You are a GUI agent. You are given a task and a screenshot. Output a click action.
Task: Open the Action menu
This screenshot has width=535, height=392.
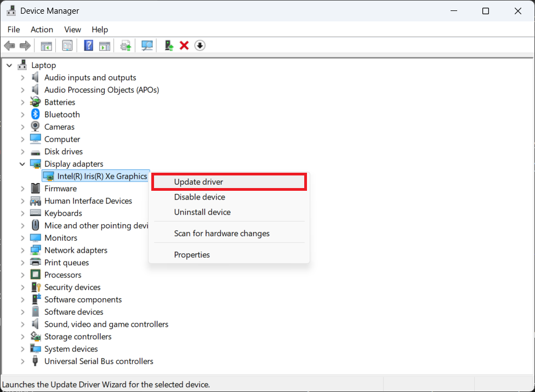(x=42, y=30)
